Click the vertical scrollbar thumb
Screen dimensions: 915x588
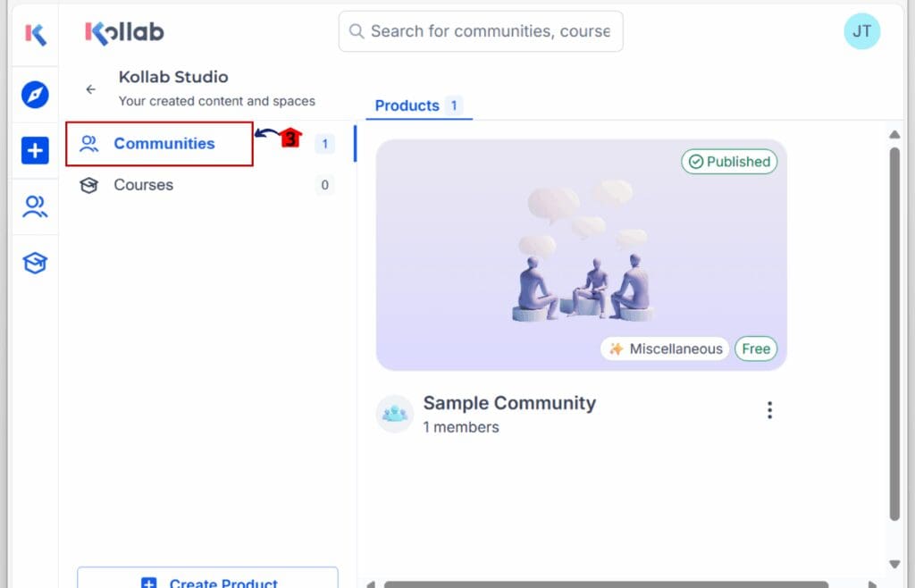coord(894,333)
